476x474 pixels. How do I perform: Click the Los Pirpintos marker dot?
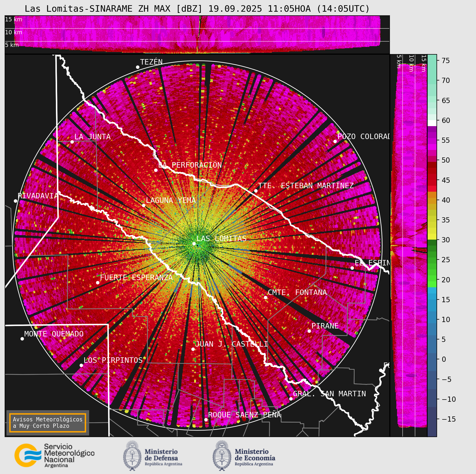tap(81, 365)
